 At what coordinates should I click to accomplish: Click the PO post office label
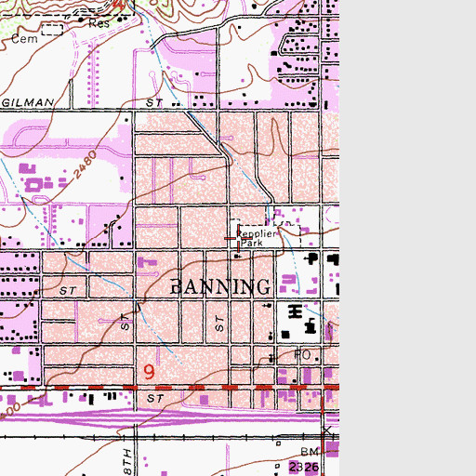(302, 354)
